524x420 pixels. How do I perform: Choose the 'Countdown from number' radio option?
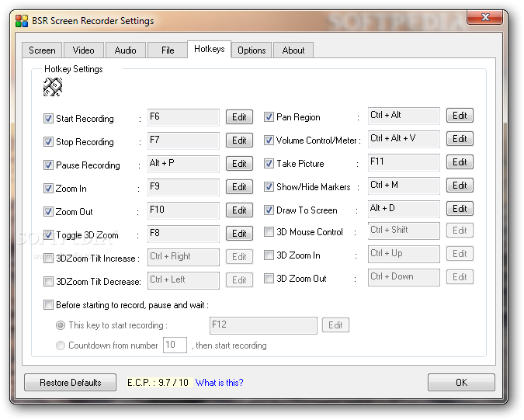click(x=61, y=345)
